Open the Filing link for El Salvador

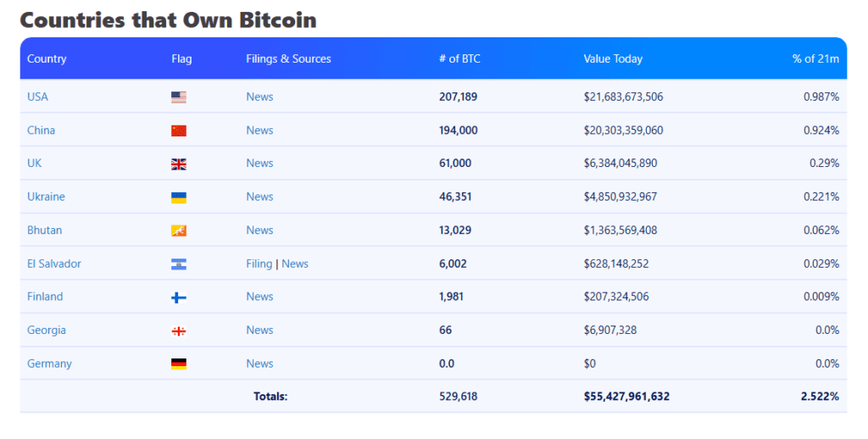click(x=259, y=264)
